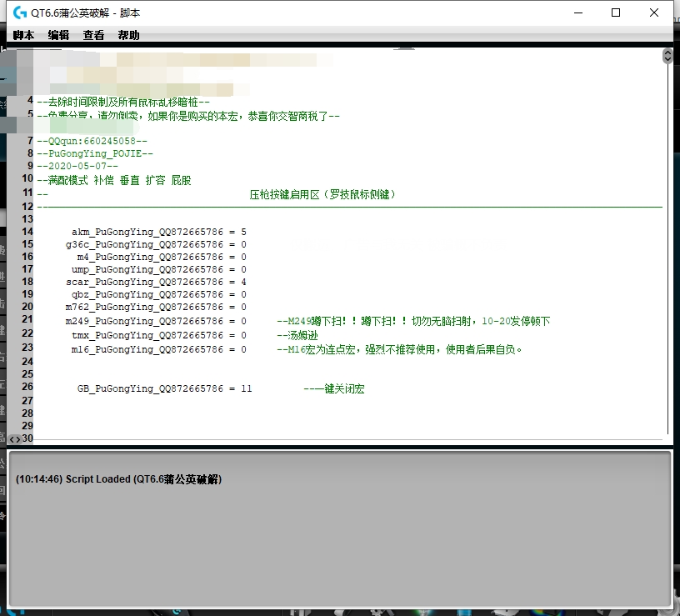Place cursor on akm_PuGongYing_QQ872665786 = 5 line

159,232
